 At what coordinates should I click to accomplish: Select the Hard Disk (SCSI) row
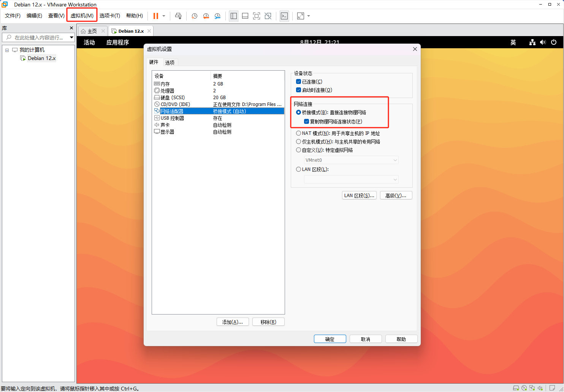point(218,98)
